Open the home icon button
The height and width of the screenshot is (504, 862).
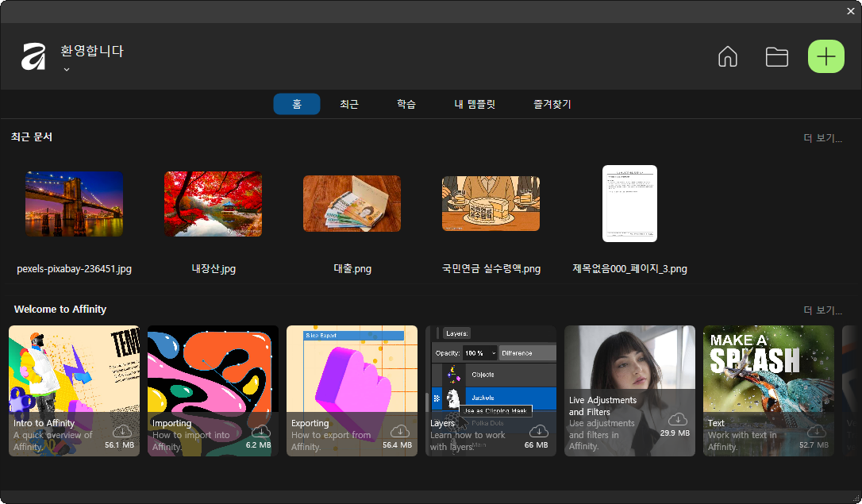coord(727,56)
